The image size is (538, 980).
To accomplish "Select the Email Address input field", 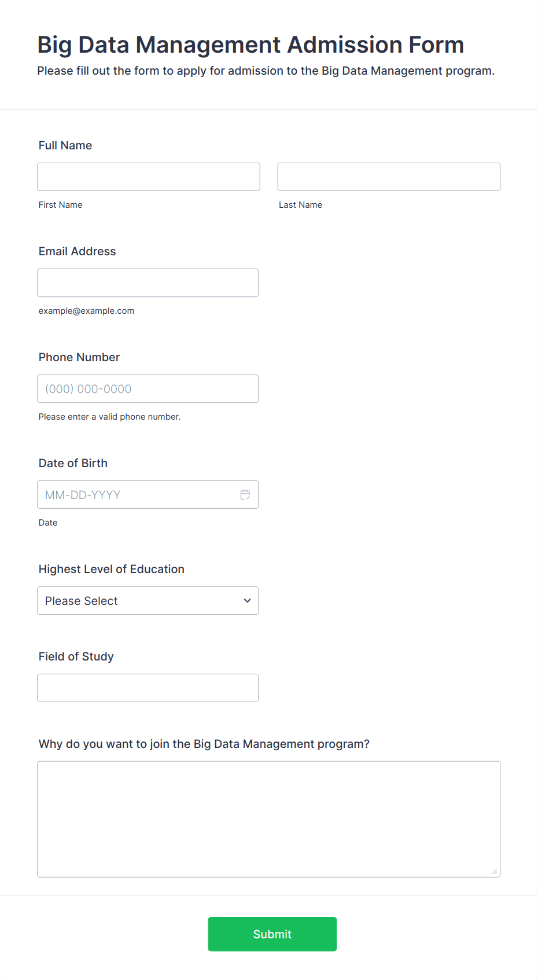I will pos(148,283).
